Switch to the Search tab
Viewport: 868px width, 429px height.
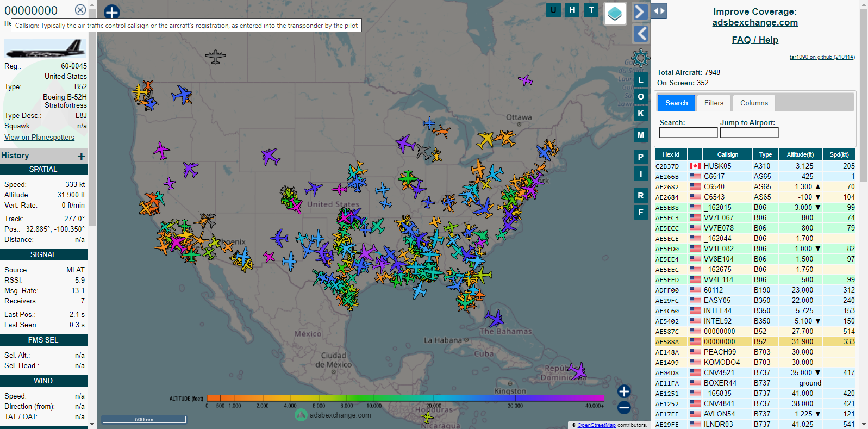point(676,103)
